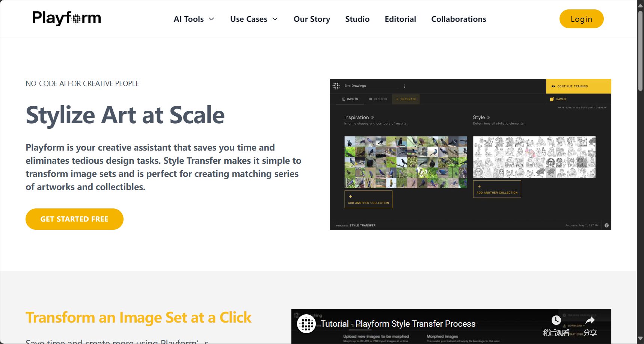Click GET STARTED FREE button

point(74,219)
